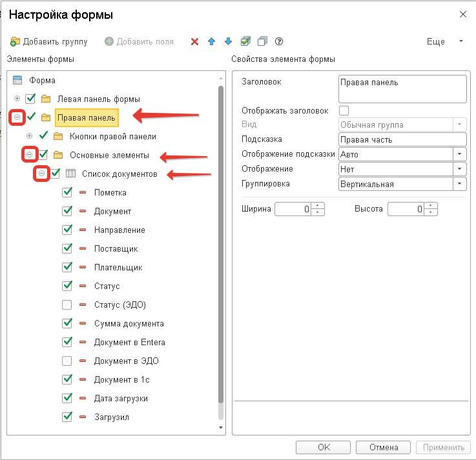Click the tree scrollbar down arrow

[x=221, y=428]
